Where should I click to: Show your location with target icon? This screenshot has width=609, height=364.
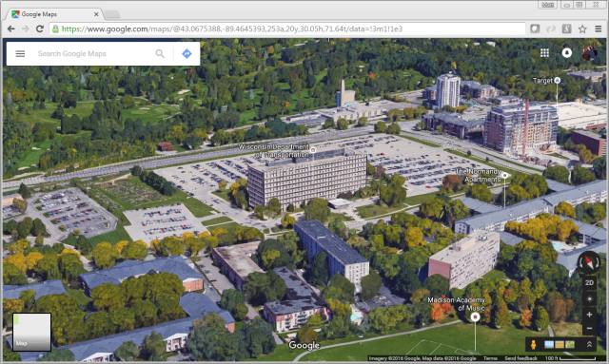coord(589,298)
